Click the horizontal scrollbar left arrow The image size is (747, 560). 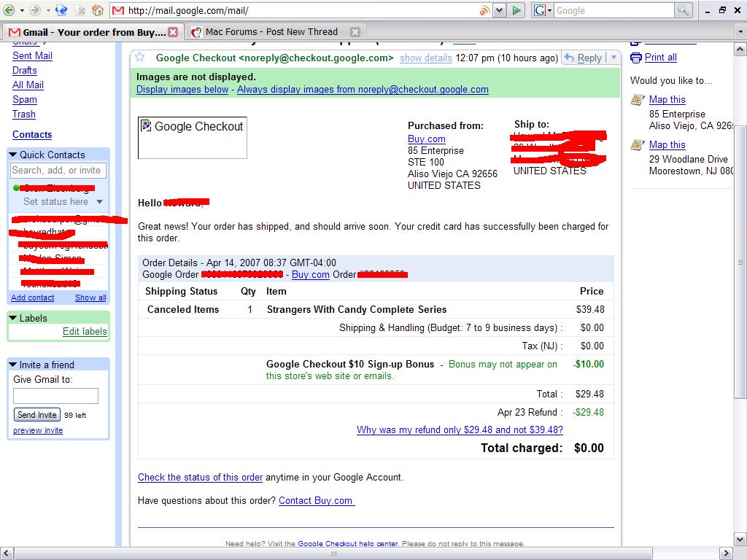[x=7, y=553]
